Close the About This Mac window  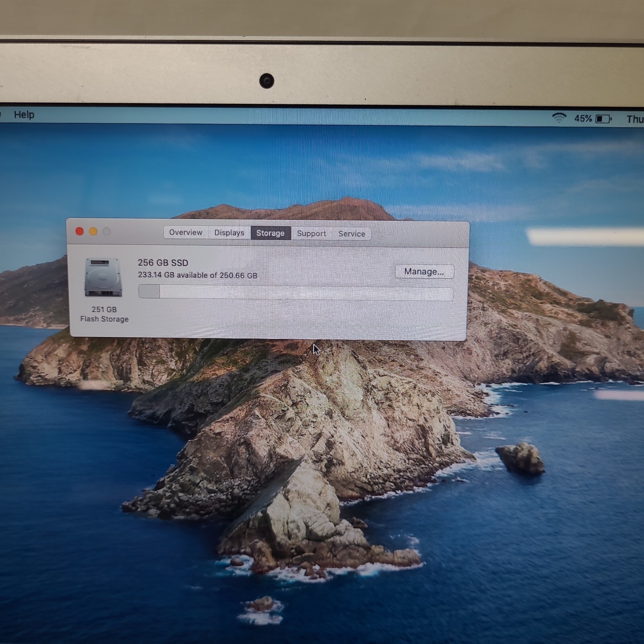80,231
